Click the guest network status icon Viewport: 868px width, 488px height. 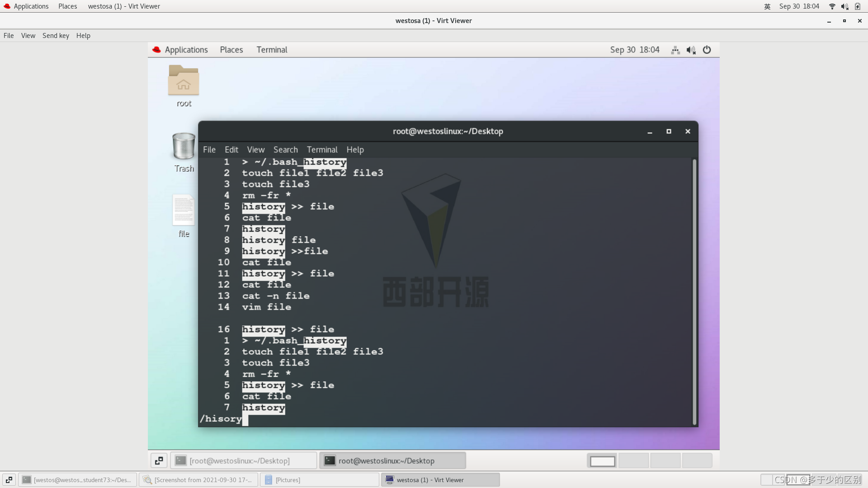675,50
